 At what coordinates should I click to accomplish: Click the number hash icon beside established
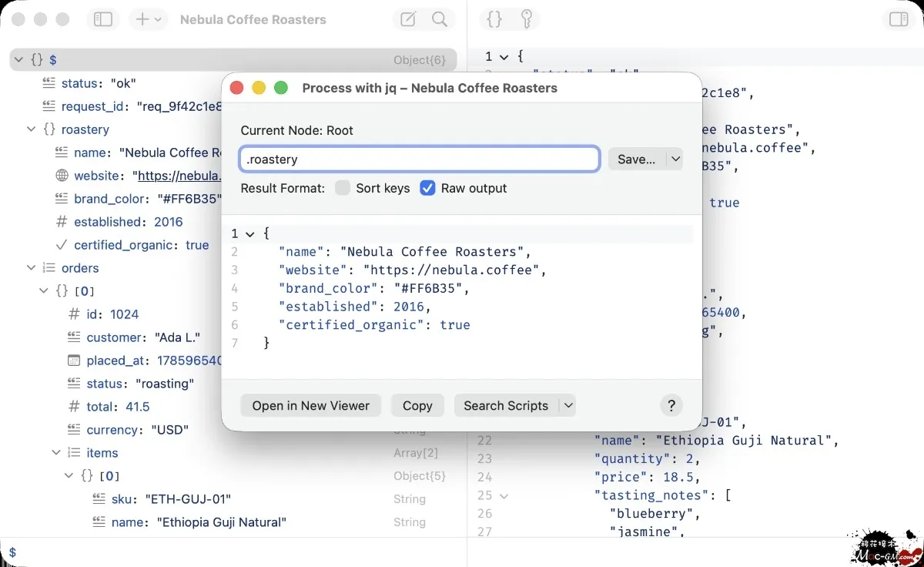pyautogui.click(x=62, y=222)
